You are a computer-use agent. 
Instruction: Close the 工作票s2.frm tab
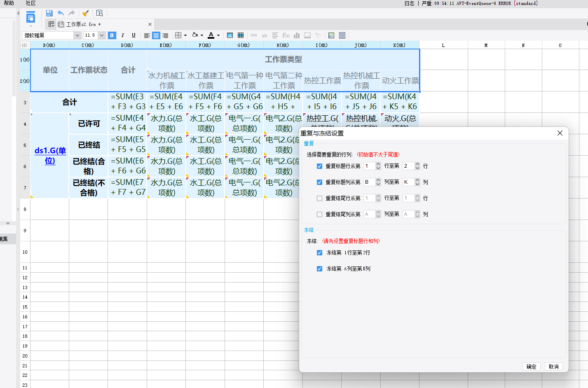150,24
